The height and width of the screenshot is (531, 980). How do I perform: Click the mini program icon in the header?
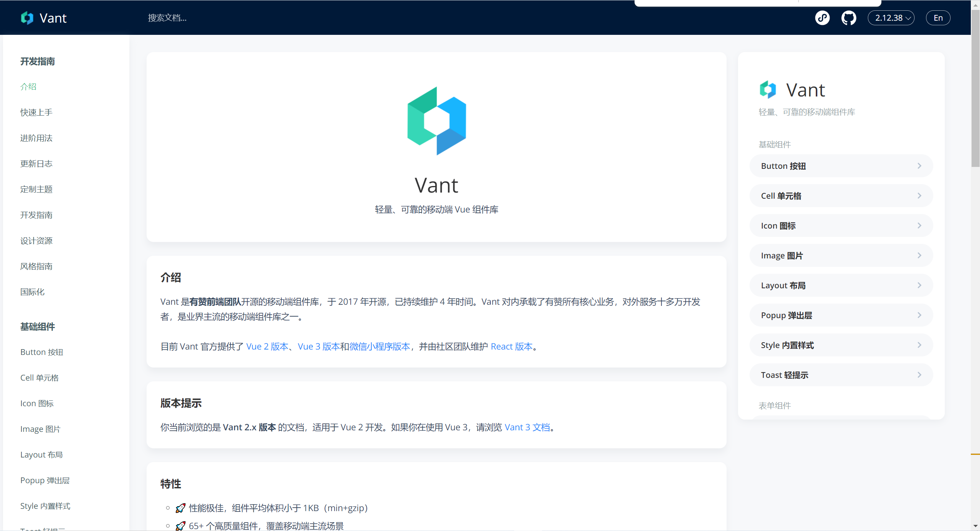pos(822,18)
